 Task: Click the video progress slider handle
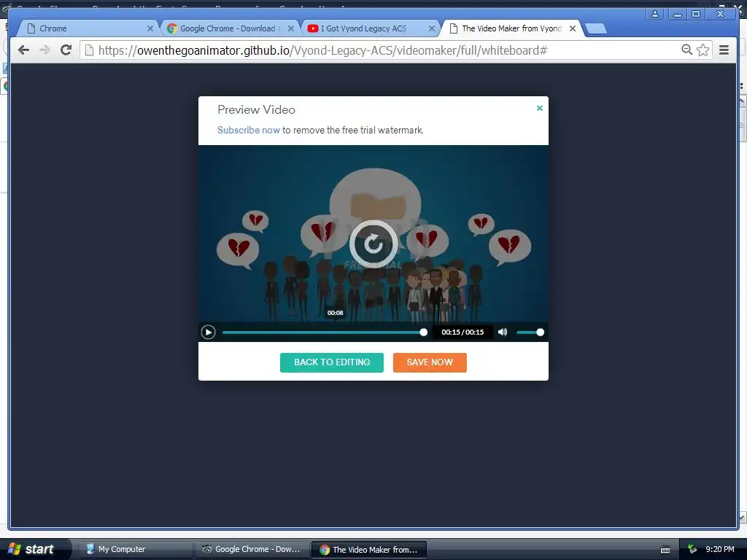tap(423, 332)
